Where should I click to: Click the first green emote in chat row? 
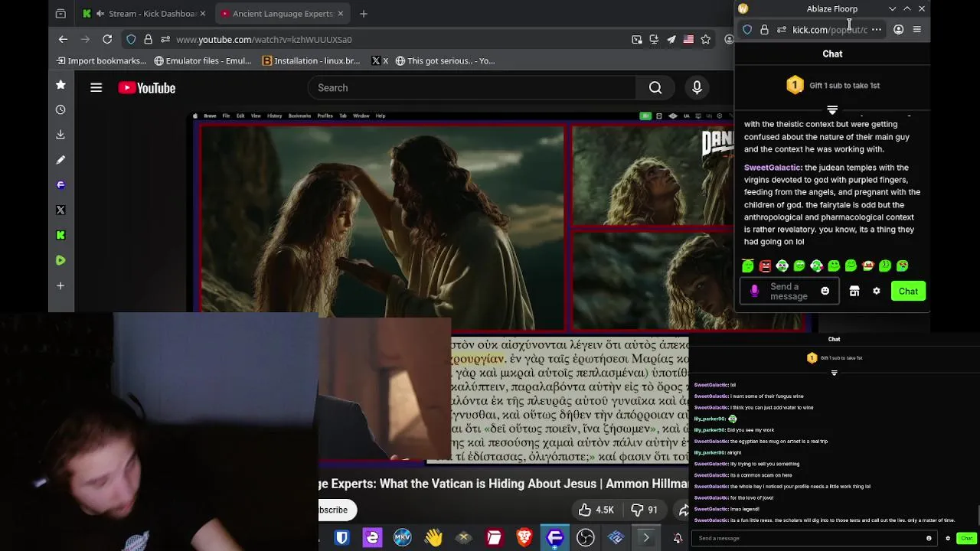pyautogui.click(x=748, y=266)
